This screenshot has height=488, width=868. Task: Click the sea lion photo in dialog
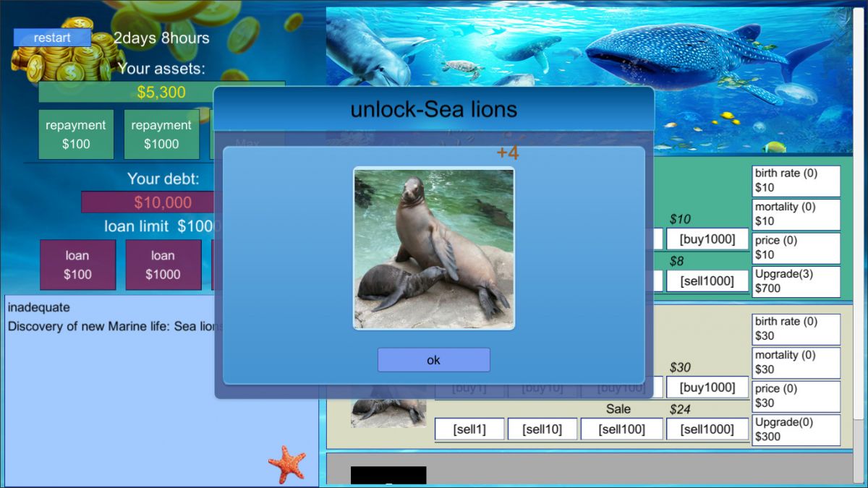[x=434, y=248]
